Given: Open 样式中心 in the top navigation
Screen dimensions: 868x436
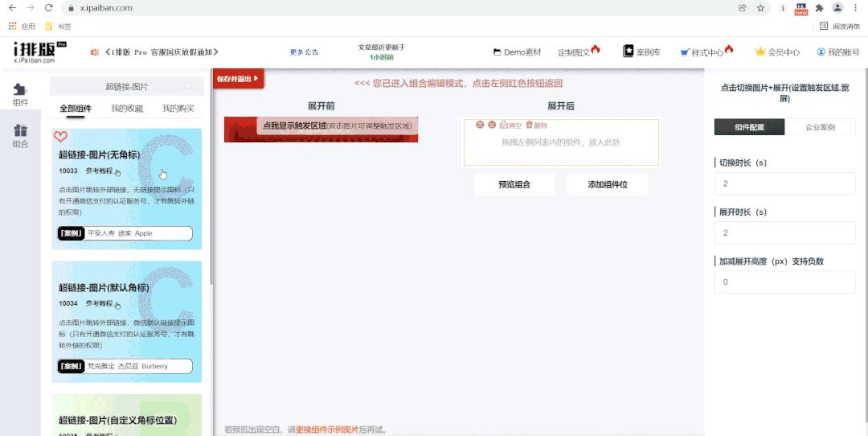Looking at the screenshot, I should (707, 51).
